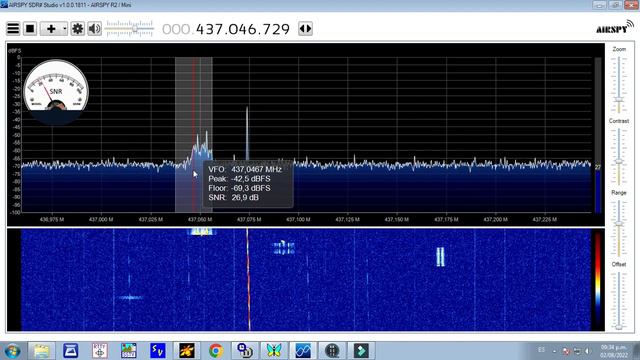Stop the radio with the square button
Image resolution: width=640 pixels, height=360 pixels.
30,29
